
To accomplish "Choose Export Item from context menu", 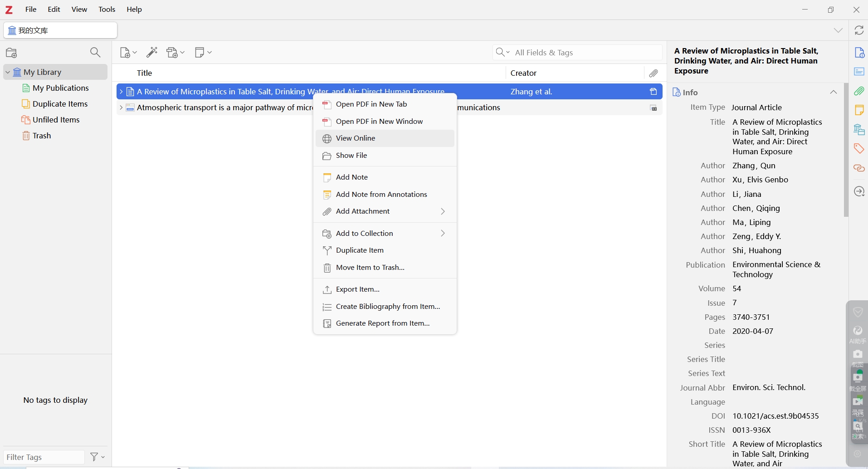I will point(385,289).
